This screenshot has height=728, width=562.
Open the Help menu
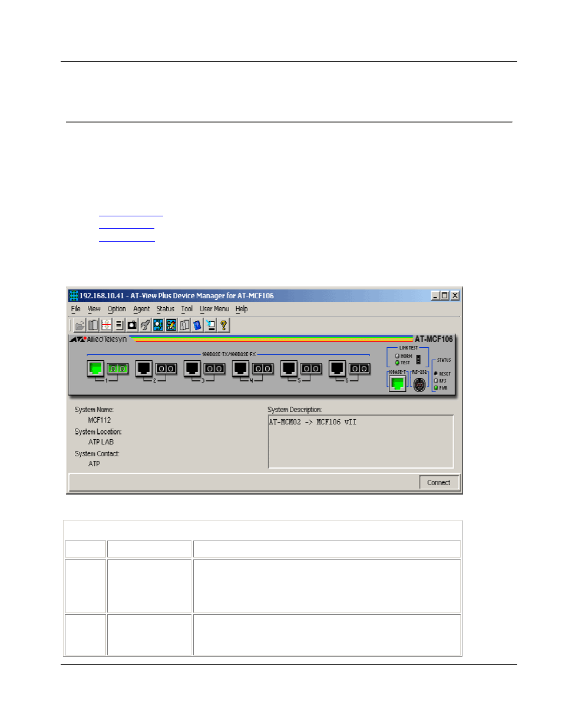tap(242, 309)
